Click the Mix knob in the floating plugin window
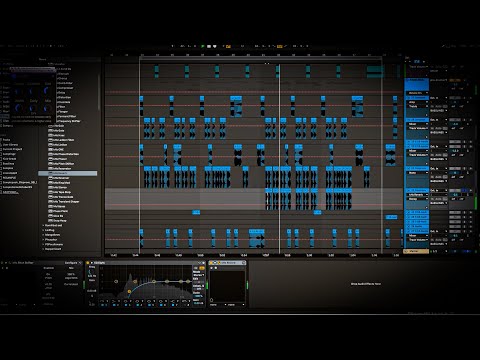The width and height of the screenshot is (480, 360). click(48, 107)
